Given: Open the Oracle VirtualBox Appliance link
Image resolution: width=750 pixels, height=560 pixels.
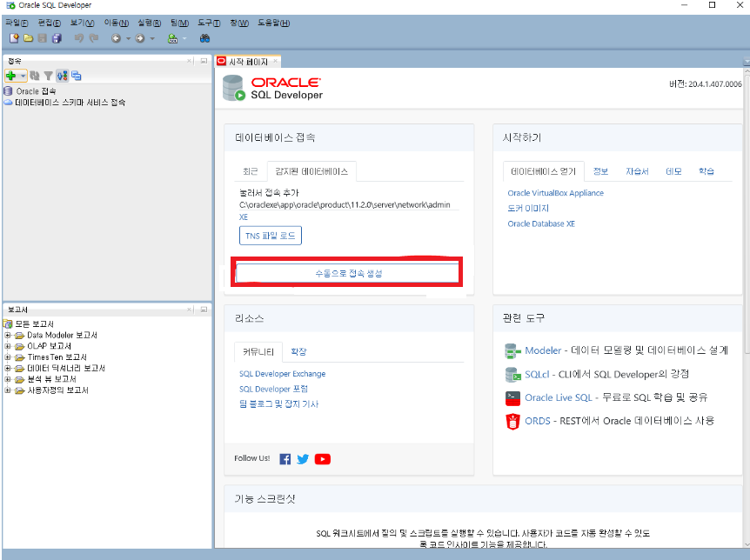Looking at the screenshot, I should [555, 193].
